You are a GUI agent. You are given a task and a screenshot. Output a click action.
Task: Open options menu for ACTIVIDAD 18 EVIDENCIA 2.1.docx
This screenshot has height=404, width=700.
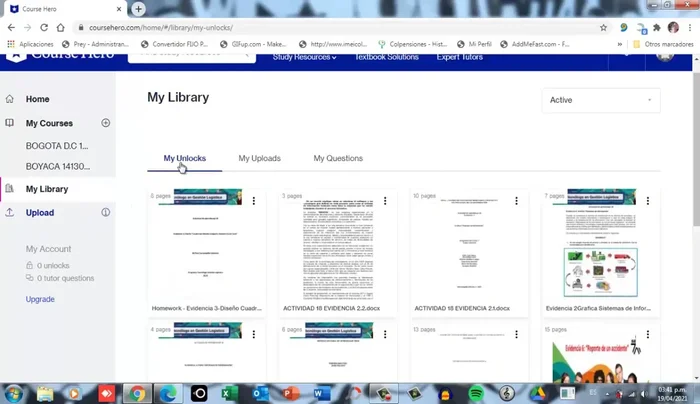(x=516, y=201)
